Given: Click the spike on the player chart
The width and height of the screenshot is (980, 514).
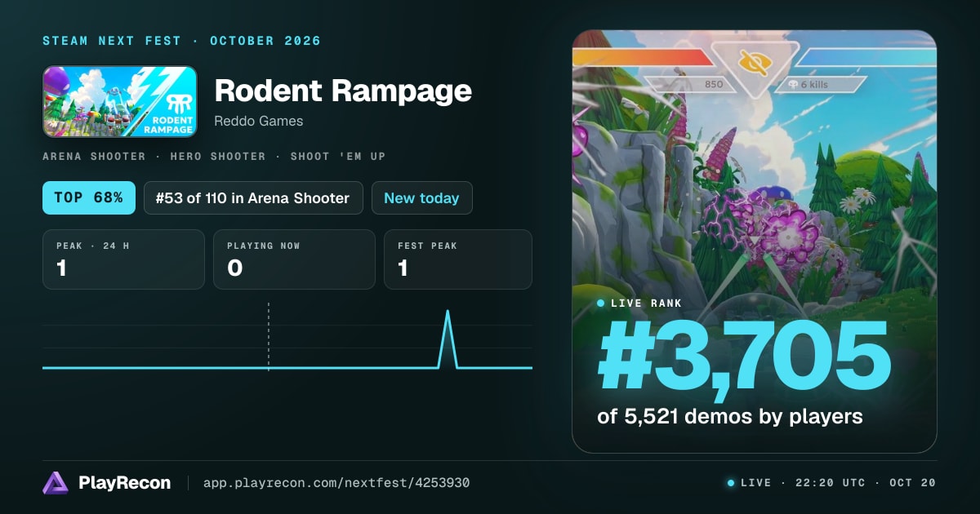Looking at the screenshot, I should tap(448, 339).
